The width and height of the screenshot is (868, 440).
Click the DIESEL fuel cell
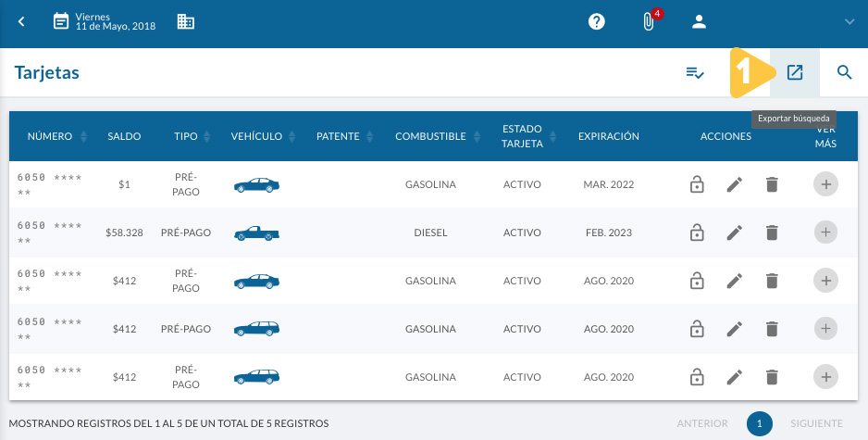point(430,233)
